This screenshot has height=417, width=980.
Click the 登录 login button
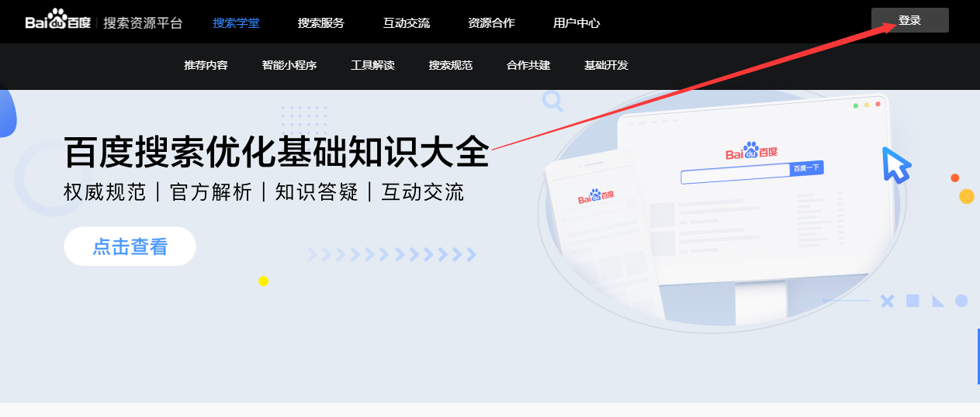909,20
